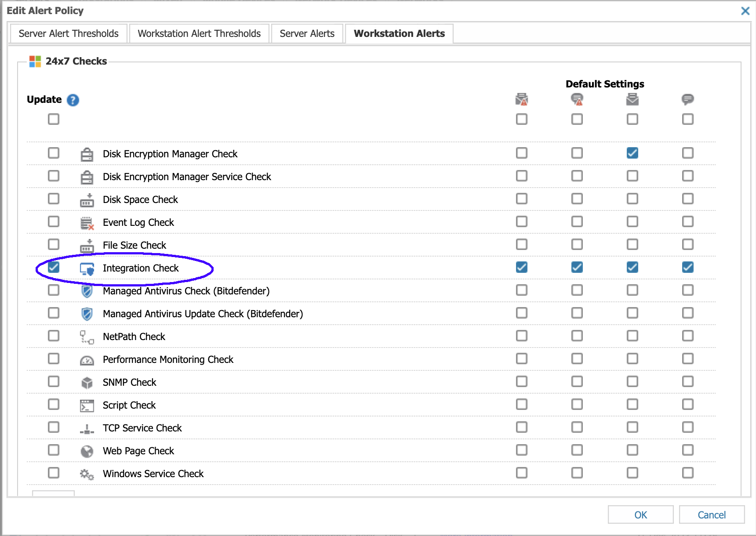Click the SMS failure alert column icon
Viewport: 756px width, 536px height.
[x=577, y=99]
